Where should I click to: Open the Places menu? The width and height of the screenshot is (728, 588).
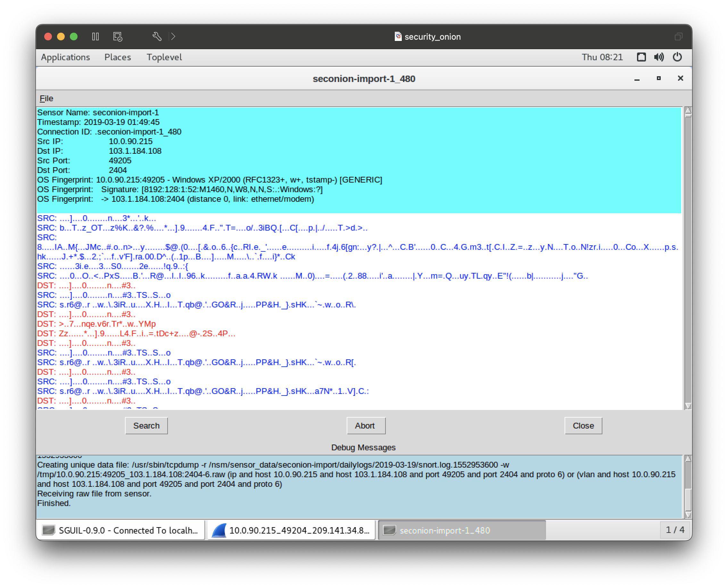pyautogui.click(x=118, y=57)
